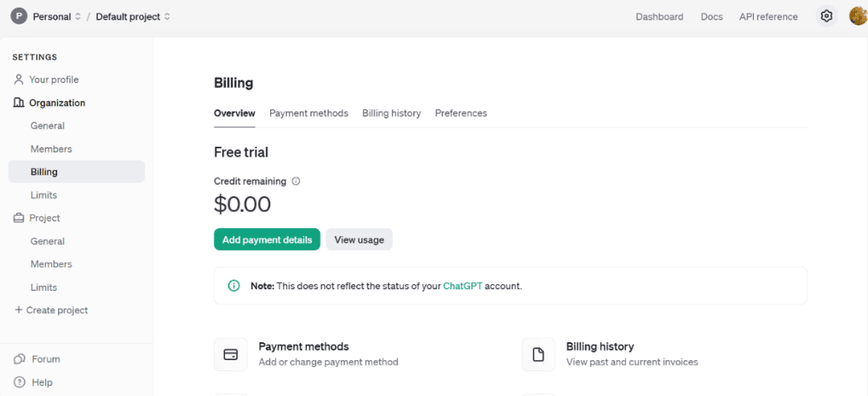Open Limits under Organization
The image size is (868, 396).
tap(43, 195)
